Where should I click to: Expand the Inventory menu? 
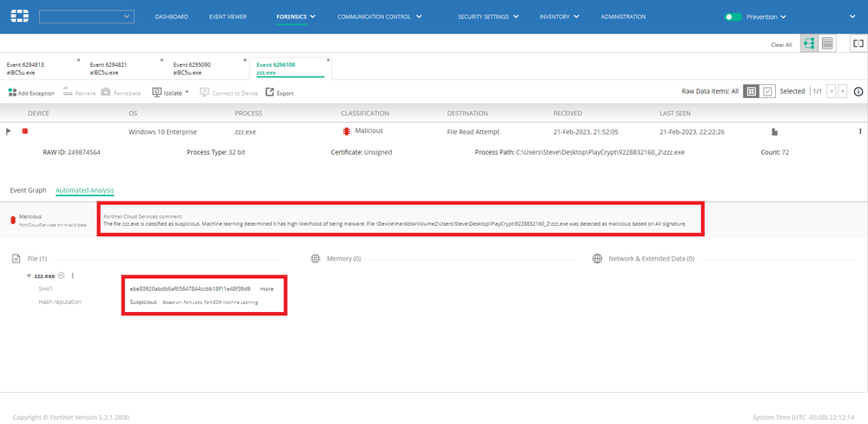point(560,17)
